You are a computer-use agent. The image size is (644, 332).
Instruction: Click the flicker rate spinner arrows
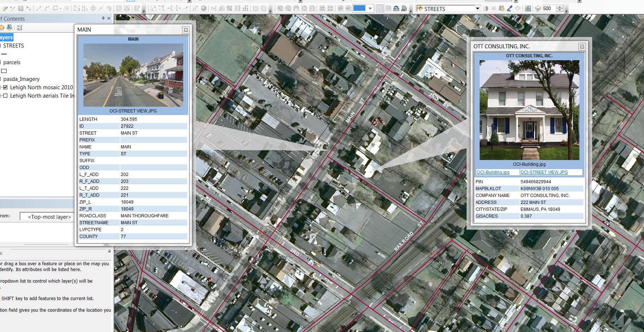[560, 8]
